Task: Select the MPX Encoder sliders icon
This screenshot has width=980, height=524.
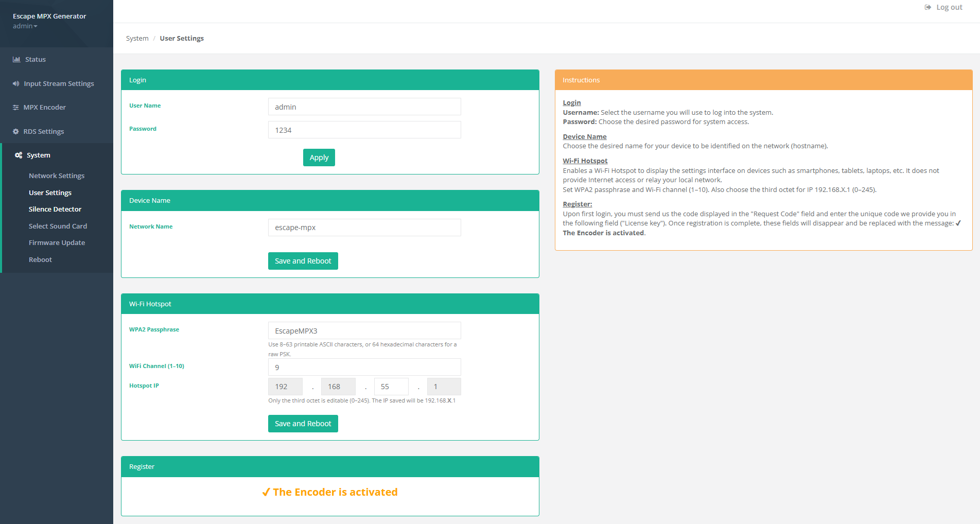Action: click(16, 107)
